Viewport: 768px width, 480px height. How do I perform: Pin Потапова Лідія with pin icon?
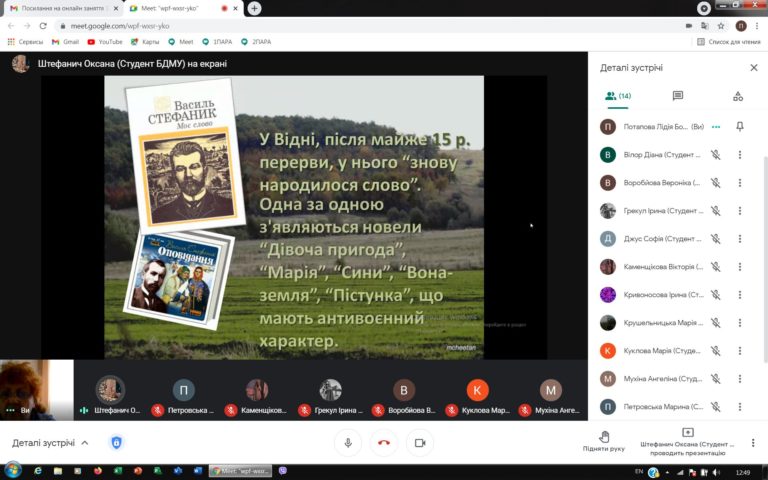click(740, 126)
